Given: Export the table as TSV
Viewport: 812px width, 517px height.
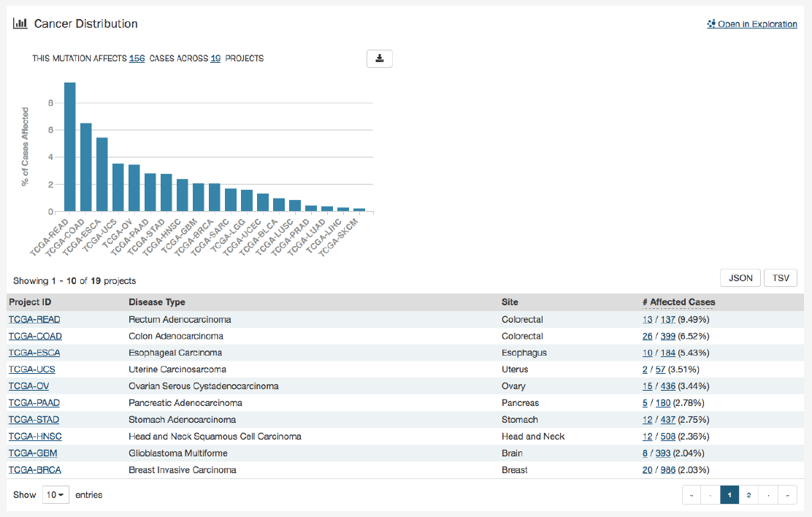Looking at the screenshot, I should pyautogui.click(x=780, y=278).
